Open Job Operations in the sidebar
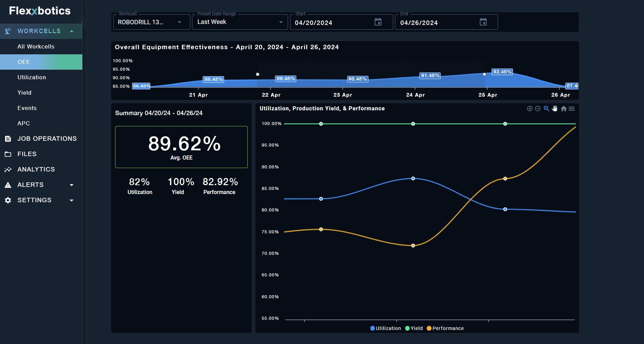This screenshot has height=344, width=644. click(x=47, y=139)
